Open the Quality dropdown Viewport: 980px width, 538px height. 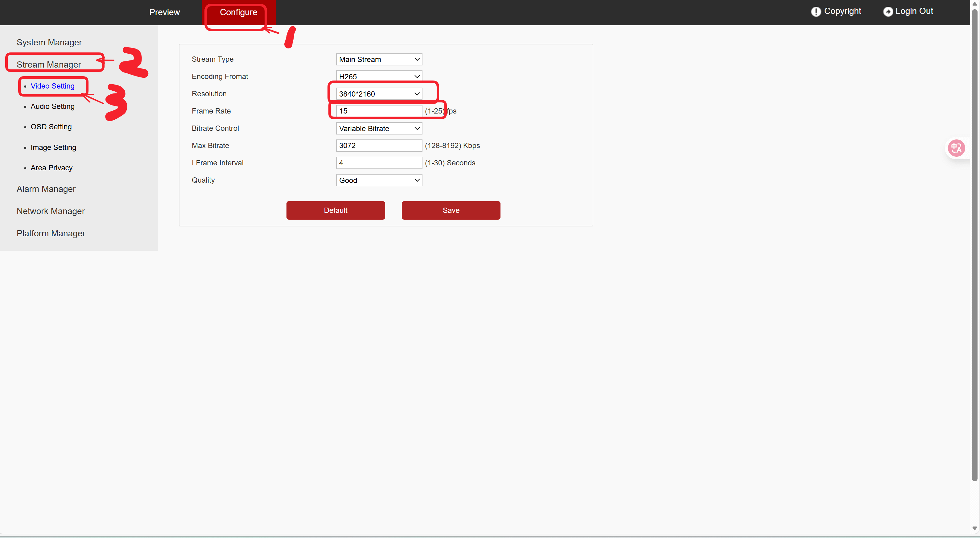[x=379, y=180]
